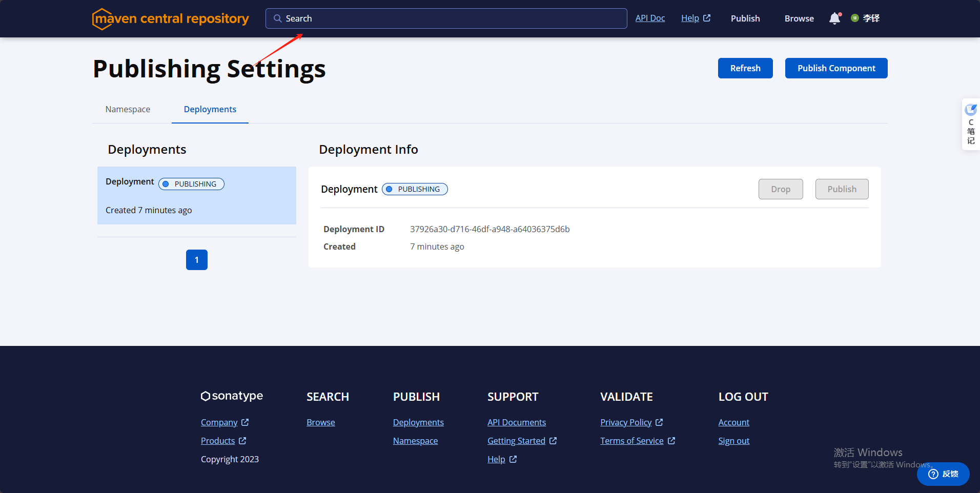This screenshot has height=493, width=980.
Task: Open the Publish menu in header
Action: (745, 18)
